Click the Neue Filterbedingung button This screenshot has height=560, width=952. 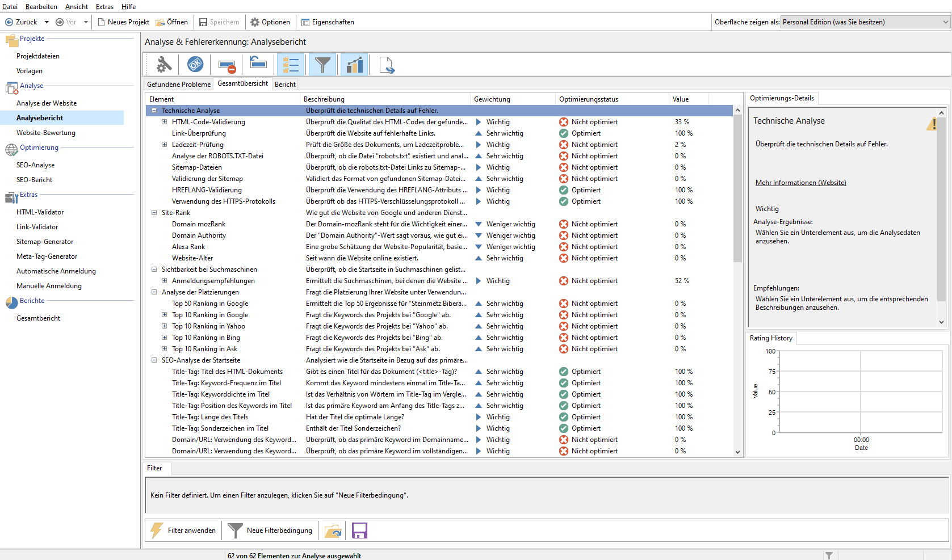click(270, 530)
